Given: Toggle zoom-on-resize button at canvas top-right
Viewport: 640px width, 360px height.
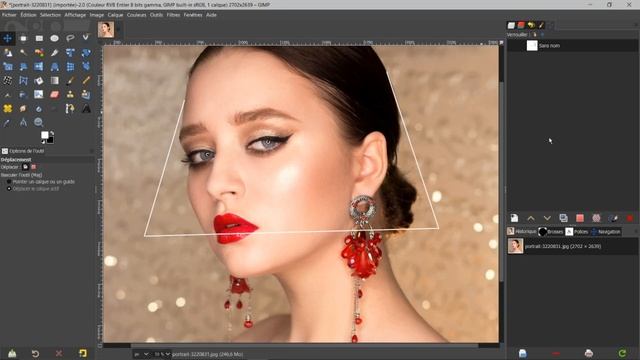Looking at the screenshot, I should (502, 42).
